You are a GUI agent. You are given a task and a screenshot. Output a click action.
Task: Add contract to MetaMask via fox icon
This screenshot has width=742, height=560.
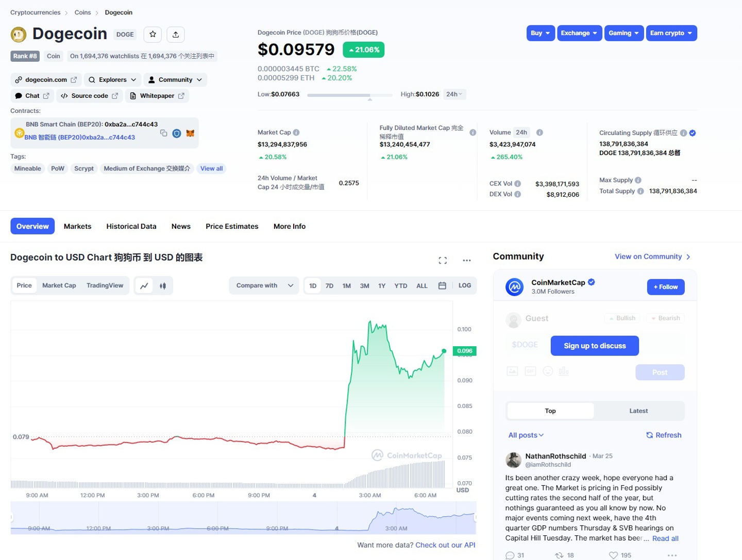190,132
